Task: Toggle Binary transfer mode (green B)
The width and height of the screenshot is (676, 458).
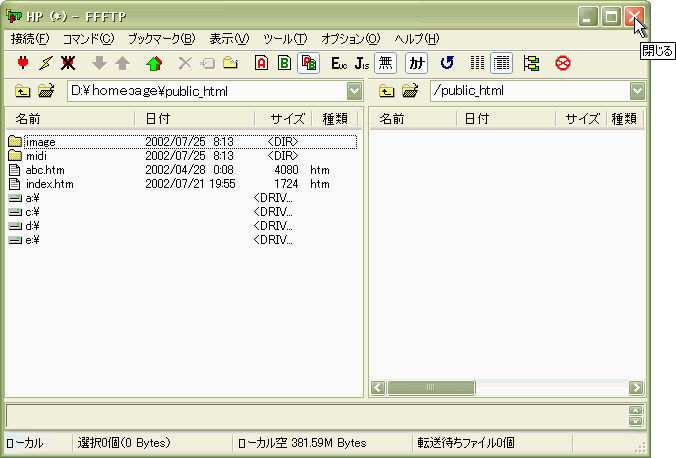Action: pos(284,63)
